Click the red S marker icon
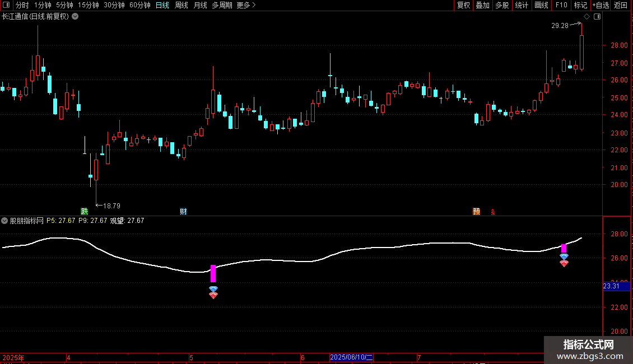This screenshot has width=633, height=364. tap(493, 212)
